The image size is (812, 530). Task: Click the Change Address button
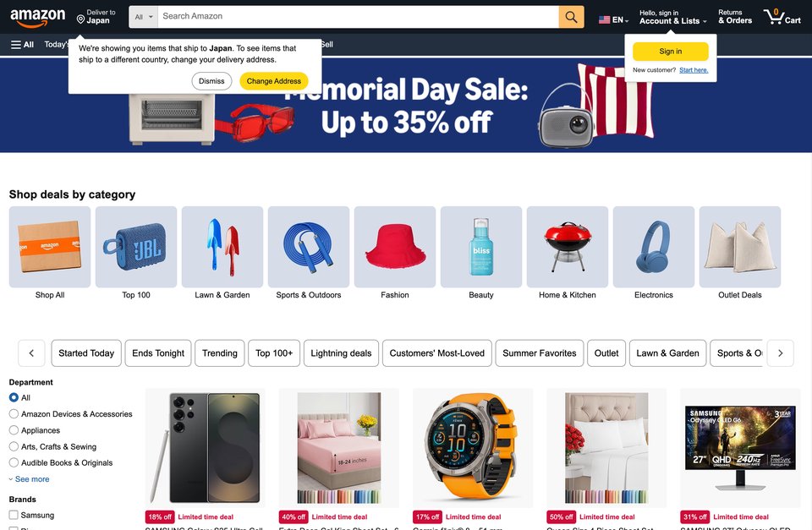pyautogui.click(x=273, y=81)
